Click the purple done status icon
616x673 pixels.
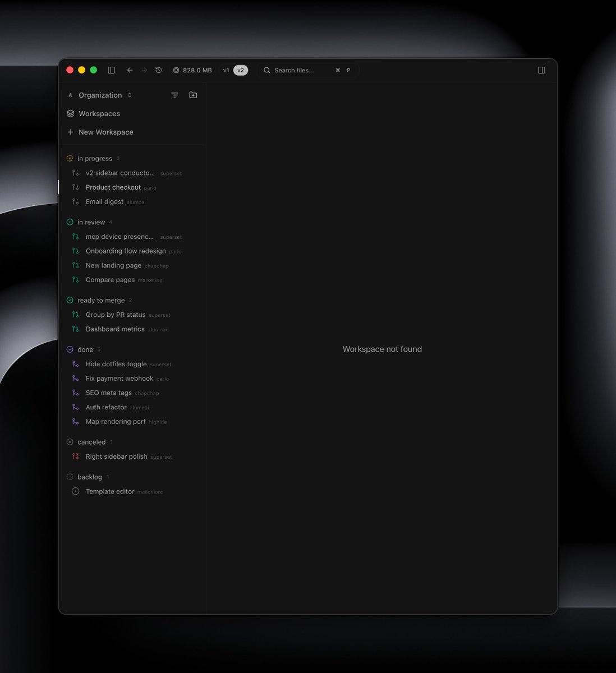[70, 349]
